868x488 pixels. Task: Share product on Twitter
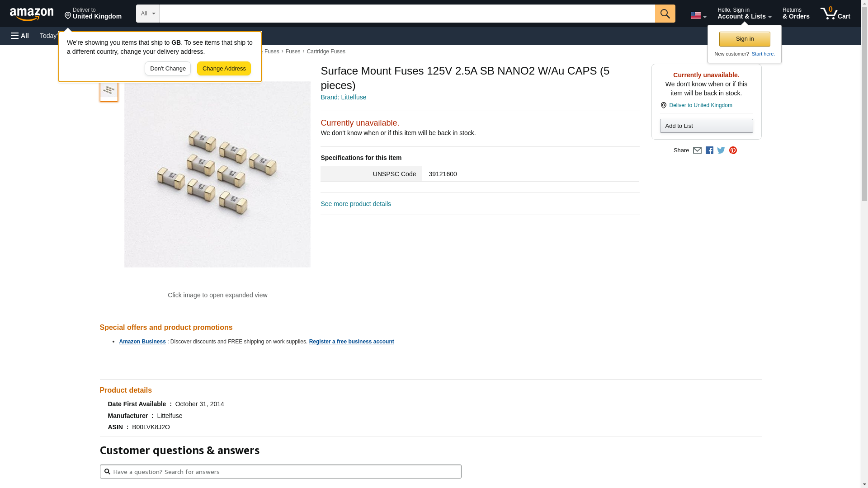click(x=721, y=150)
